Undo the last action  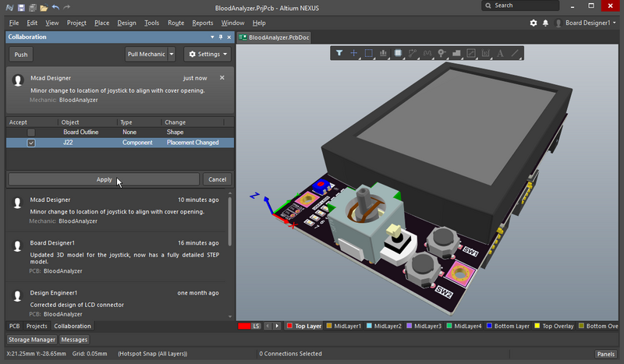[55, 8]
